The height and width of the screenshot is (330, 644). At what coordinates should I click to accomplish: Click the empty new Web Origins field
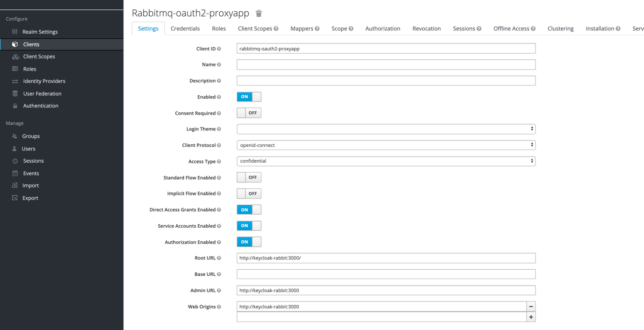click(x=382, y=317)
